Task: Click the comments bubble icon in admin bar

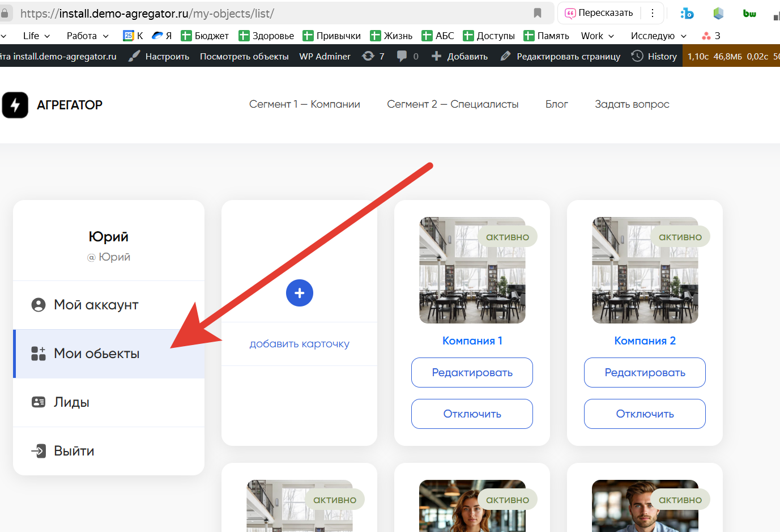Action: click(402, 56)
